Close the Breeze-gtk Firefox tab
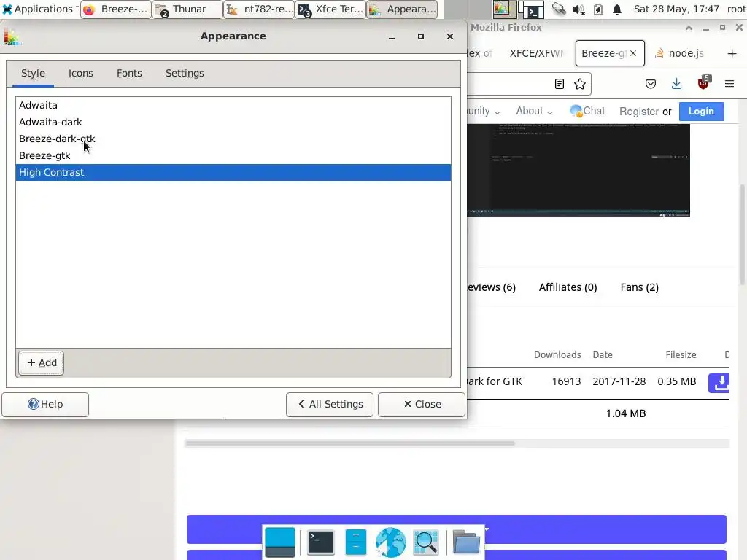Image resolution: width=747 pixels, height=560 pixels. point(633,53)
